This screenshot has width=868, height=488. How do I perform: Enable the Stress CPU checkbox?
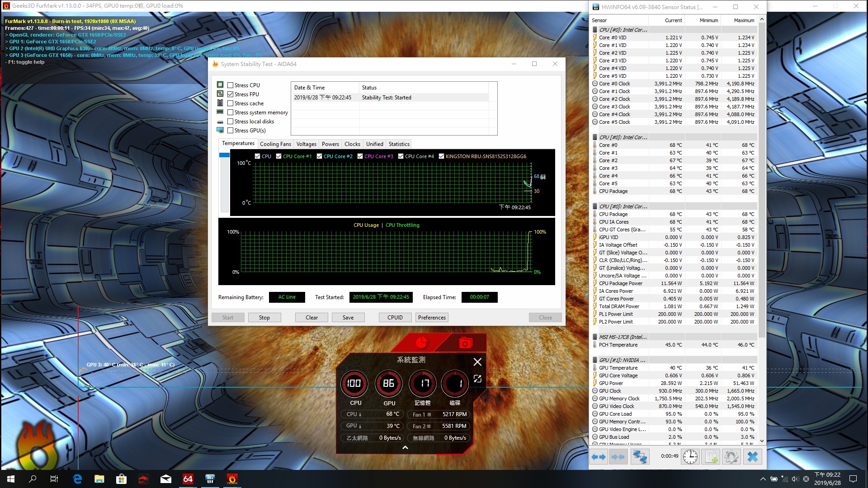pos(231,85)
